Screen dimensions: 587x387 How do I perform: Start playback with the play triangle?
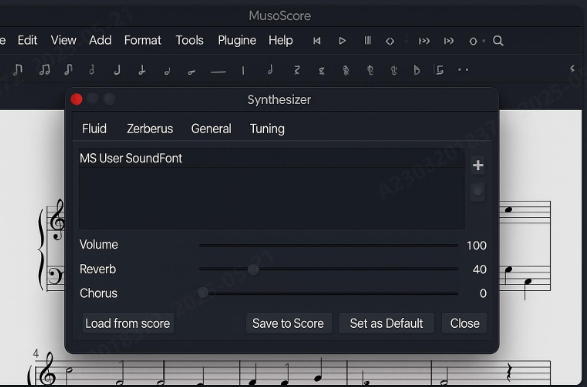[x=342, y=41]
